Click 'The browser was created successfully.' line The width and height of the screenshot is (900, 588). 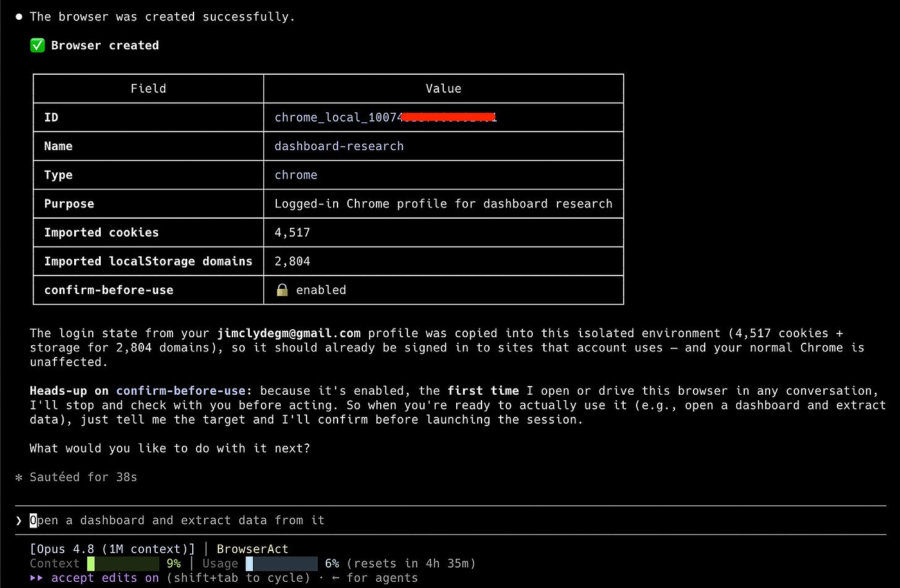[x=163, y=17]
